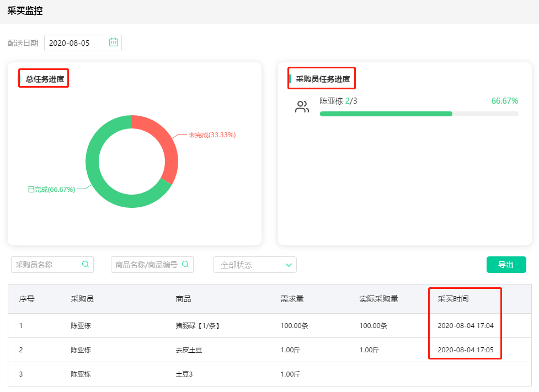Click the chevron on the status selector
This screenshot has height=392, width=539.
tap(289, 265)
